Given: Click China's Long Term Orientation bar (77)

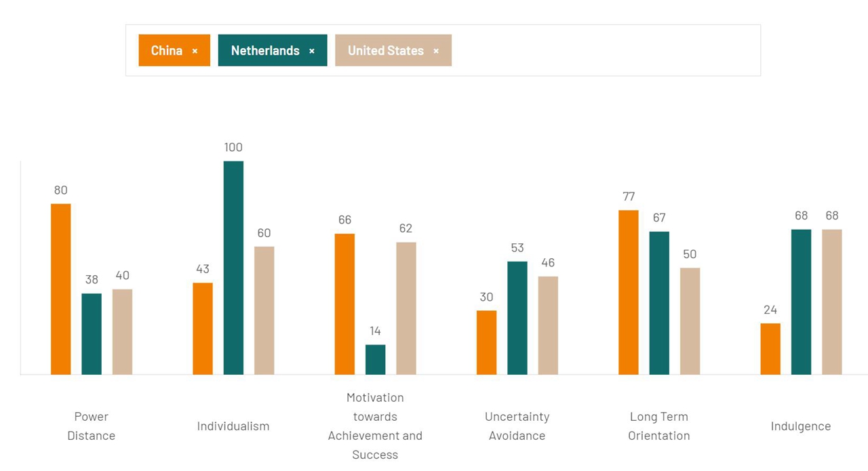Looking at the screenshot, I should point(629,292).
